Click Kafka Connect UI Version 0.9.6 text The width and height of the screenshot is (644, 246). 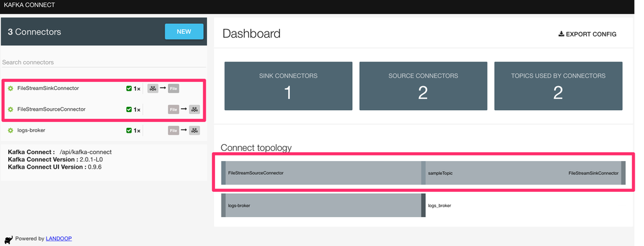(55, 167)
